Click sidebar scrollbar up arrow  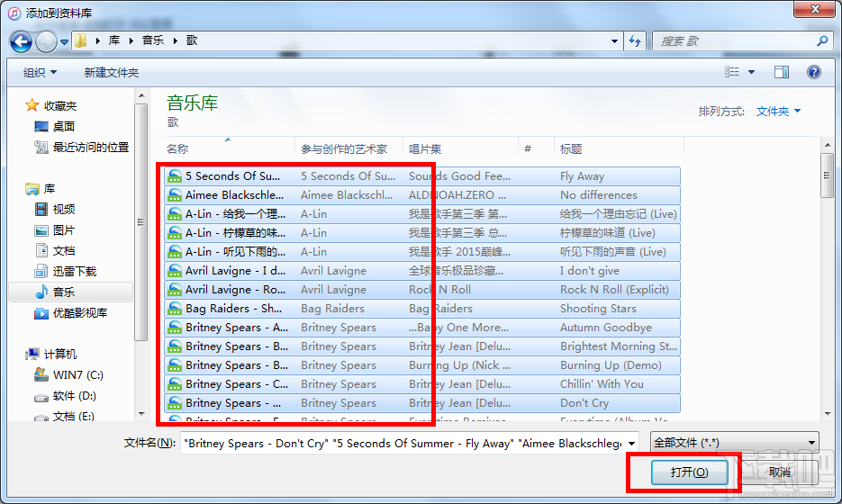[141, 96]
